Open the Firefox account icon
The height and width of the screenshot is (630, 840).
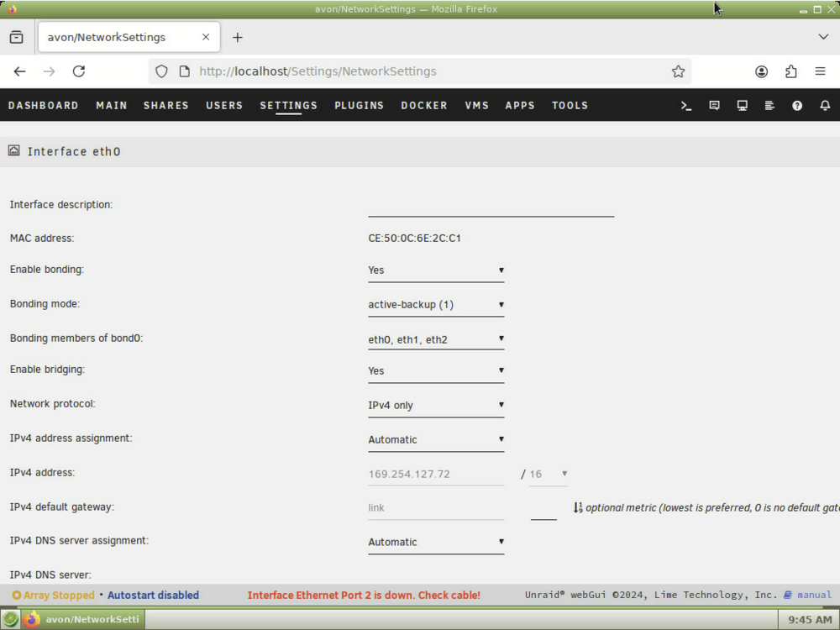click(761, 71)
